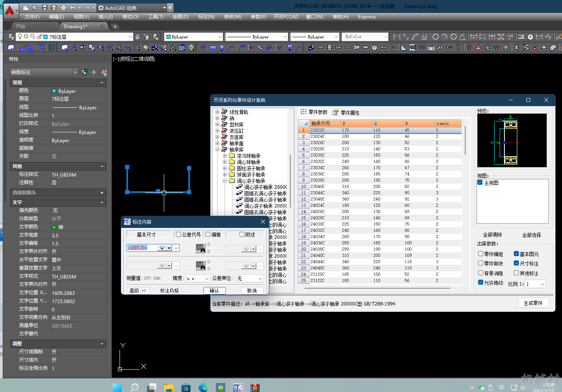The height and width of the screenshot is (392, 562).
Task: Click the Tolerance feature control frame icon
Action: pos(521,37)
